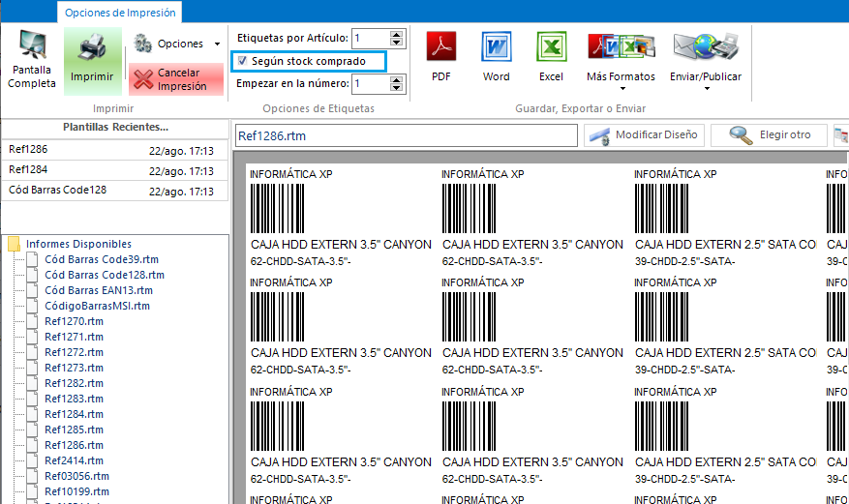The image size is (849, 504).
Task: Open Ref1272.rtm report
Action: (75, 352)
